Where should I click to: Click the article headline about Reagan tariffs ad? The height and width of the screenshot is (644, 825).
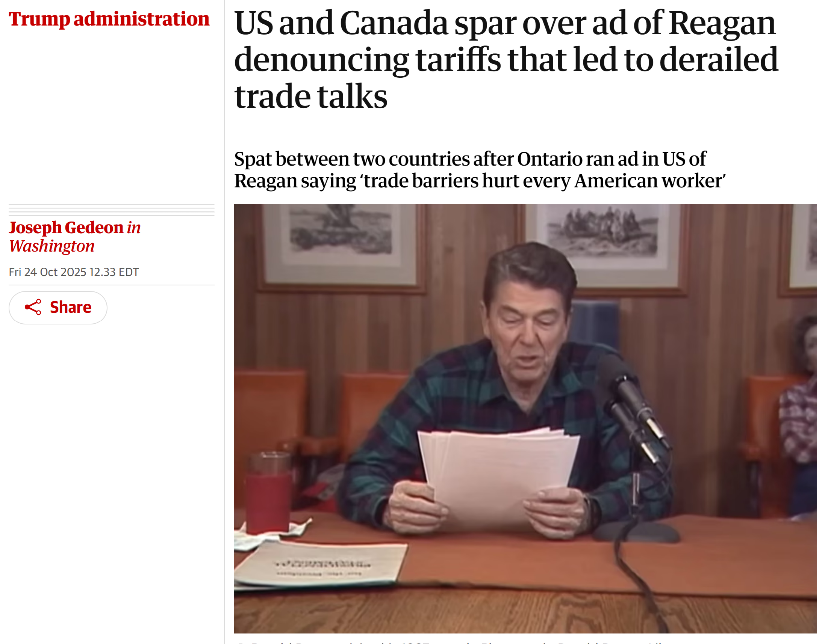506,60
